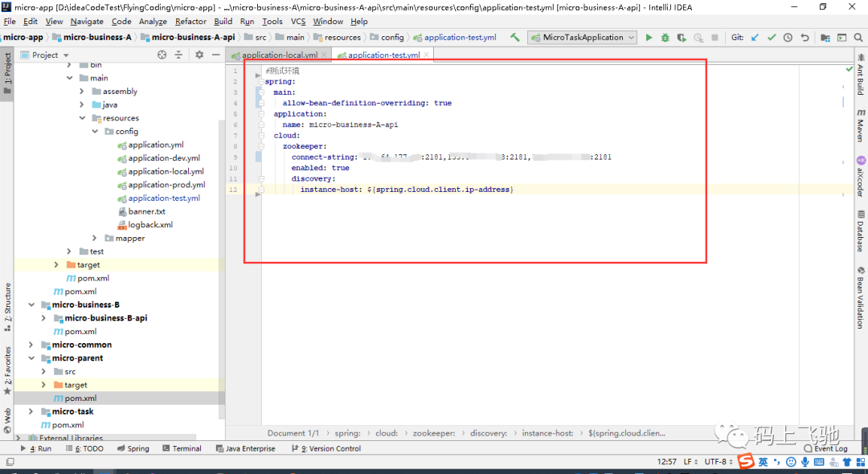
Task: Expand micro-business-B-api module
Action: (43, 318)
